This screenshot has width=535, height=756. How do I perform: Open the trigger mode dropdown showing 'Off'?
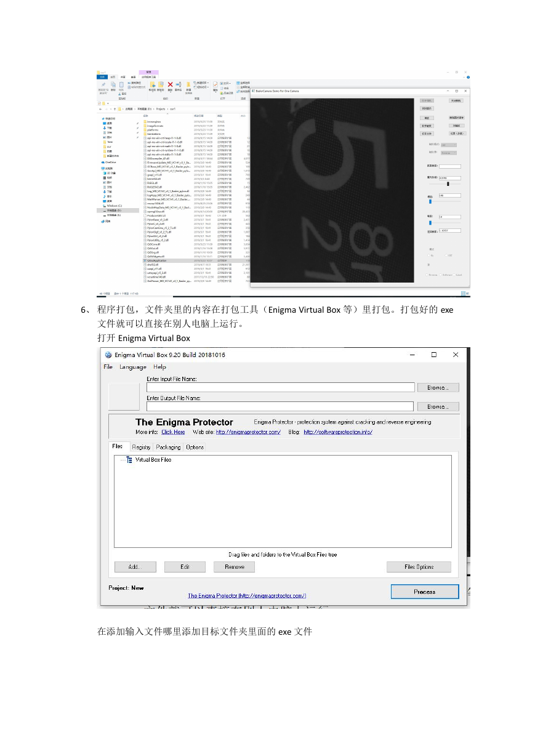[x=449, y=145]
